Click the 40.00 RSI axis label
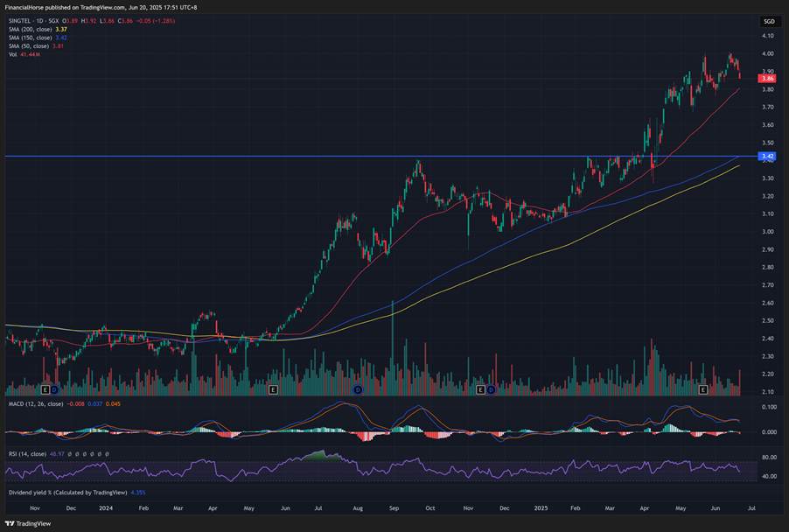 tap(769, 476)
